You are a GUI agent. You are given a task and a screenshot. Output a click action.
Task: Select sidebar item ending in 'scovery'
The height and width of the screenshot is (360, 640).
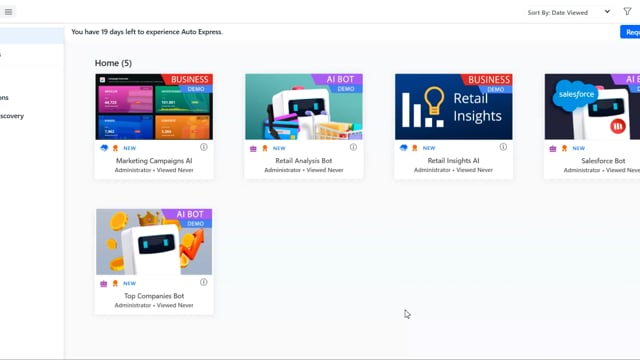coord(12,116)
